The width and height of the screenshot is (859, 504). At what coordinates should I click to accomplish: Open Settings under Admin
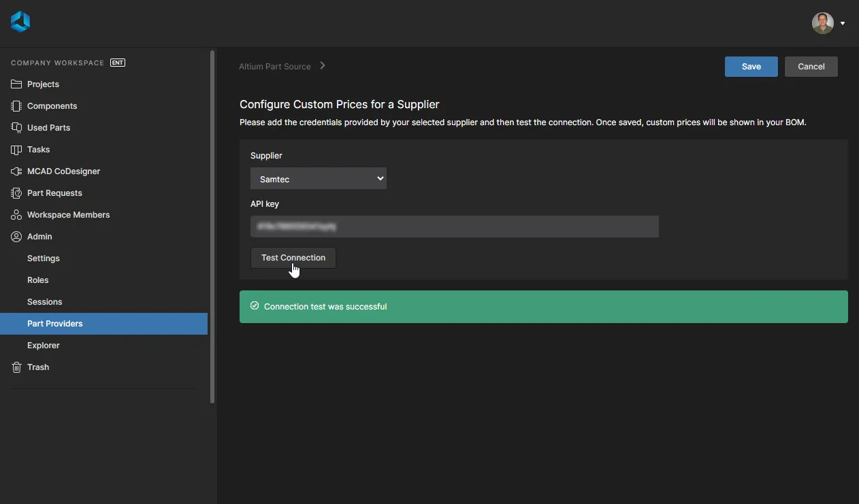pyautogui.click(x=44, y=258)
